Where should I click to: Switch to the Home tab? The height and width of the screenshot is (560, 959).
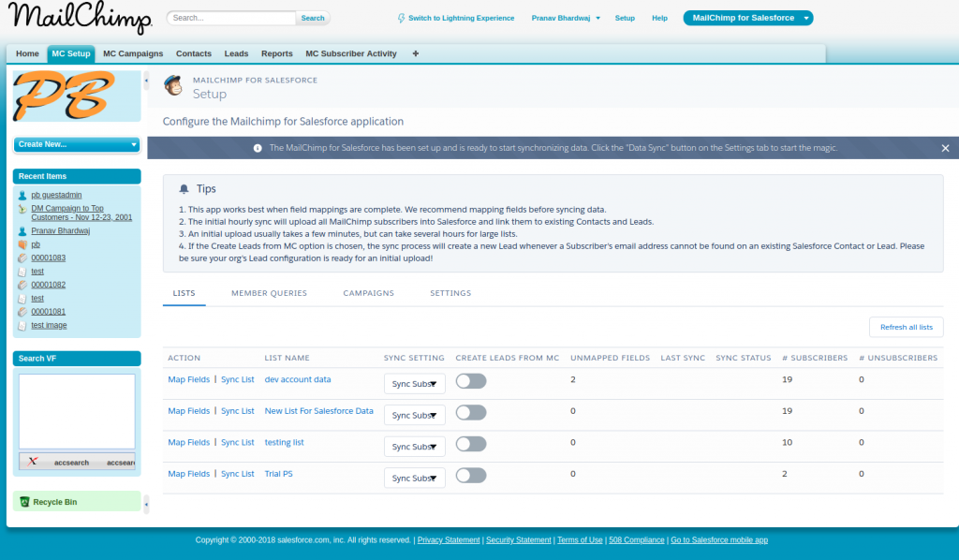point(27,53)
